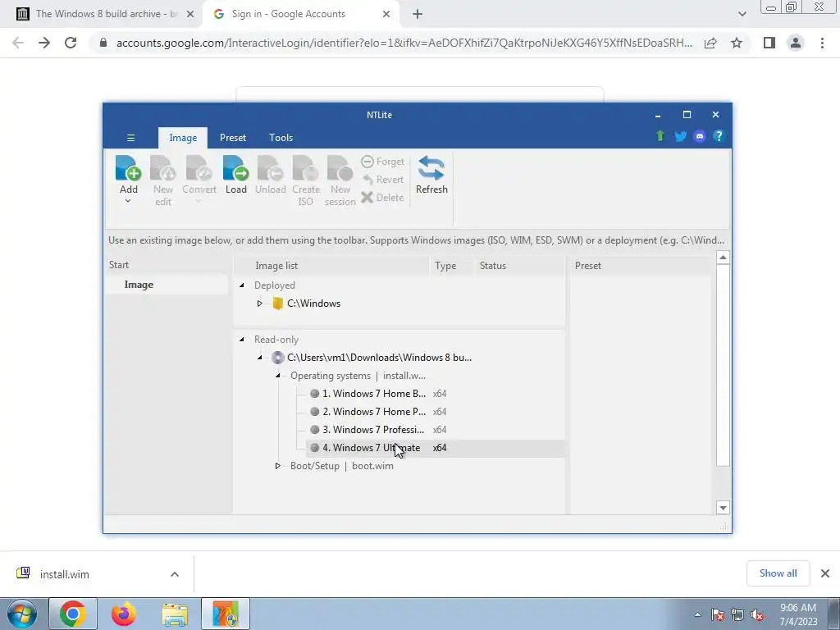This screenshot has width=840, height=630.
Task: Click the Type column header
Action: click(445, 266)
